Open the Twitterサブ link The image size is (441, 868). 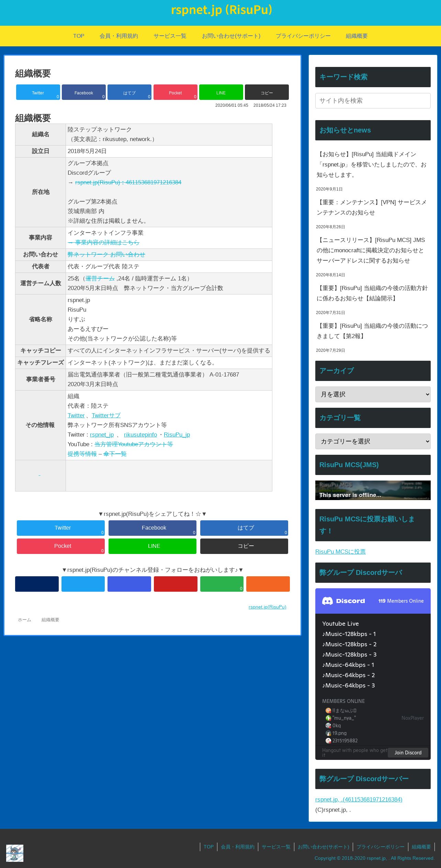(106, 415)
